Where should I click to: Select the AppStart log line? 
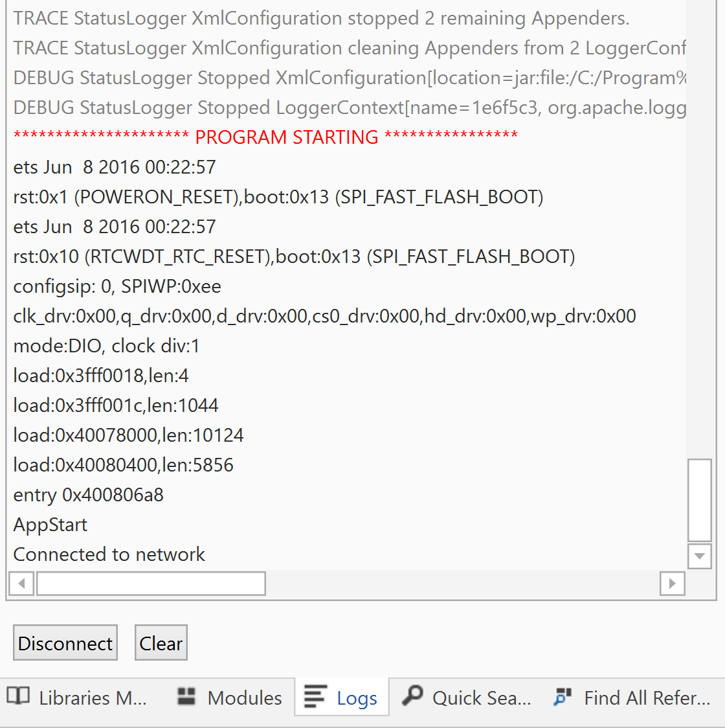50,525
